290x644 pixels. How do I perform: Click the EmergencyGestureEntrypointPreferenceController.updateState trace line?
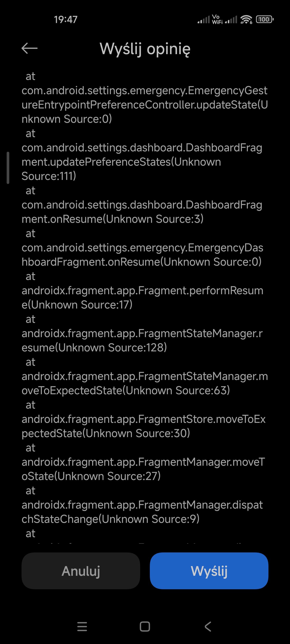[x=145, y=105]
